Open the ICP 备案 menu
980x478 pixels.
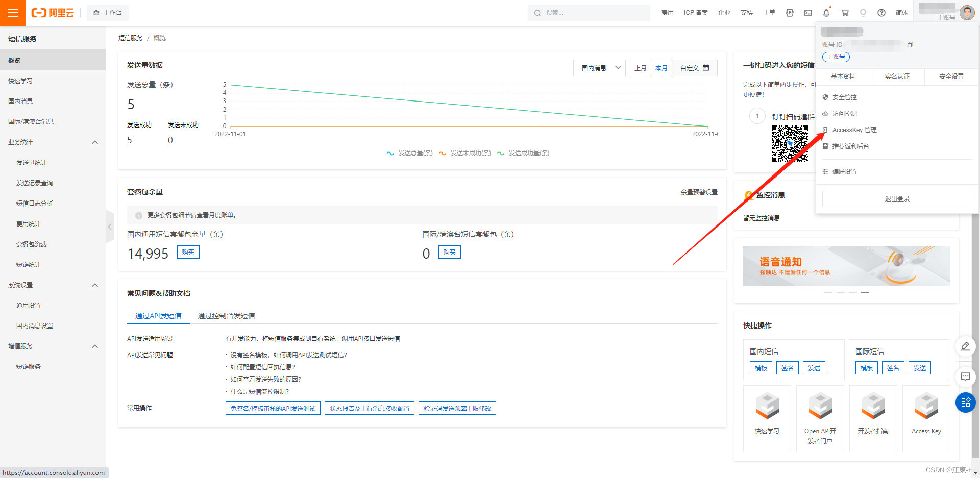(696, 13)
